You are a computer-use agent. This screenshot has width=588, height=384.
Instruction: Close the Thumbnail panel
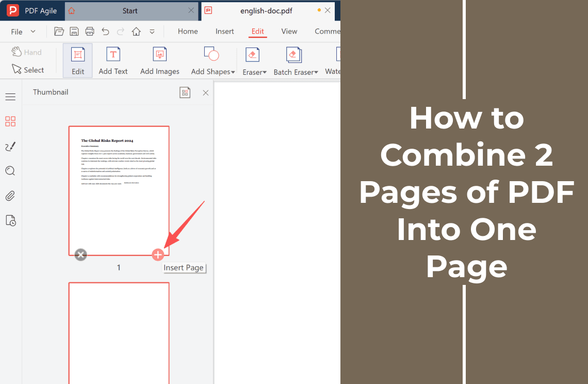(205, 93)
